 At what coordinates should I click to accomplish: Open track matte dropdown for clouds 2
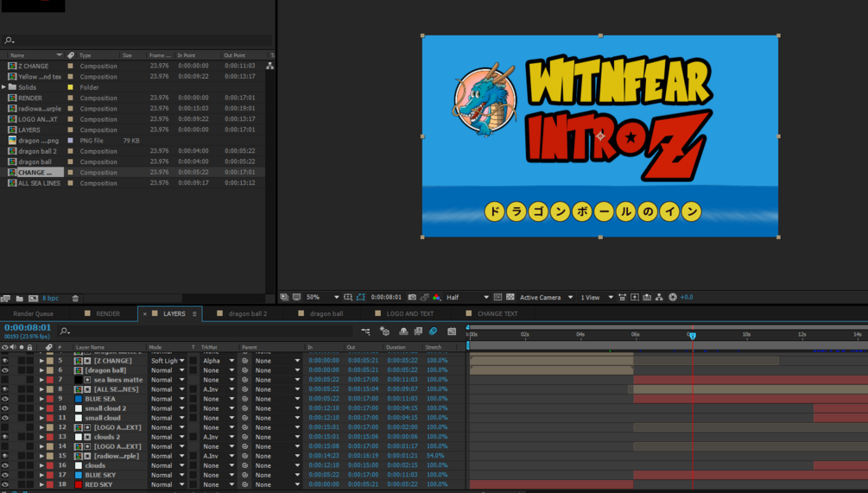[x=219, y=437]
